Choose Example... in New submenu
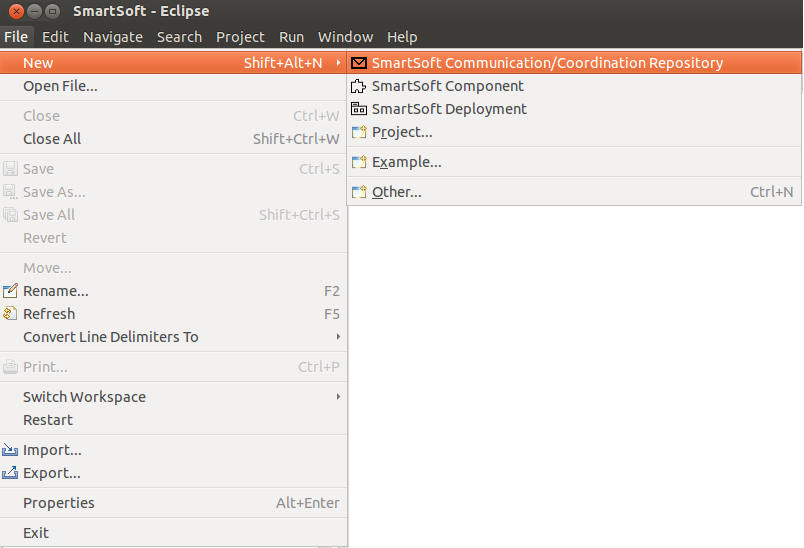The height and width of the screenshot is (548, 804). [574, 162]
